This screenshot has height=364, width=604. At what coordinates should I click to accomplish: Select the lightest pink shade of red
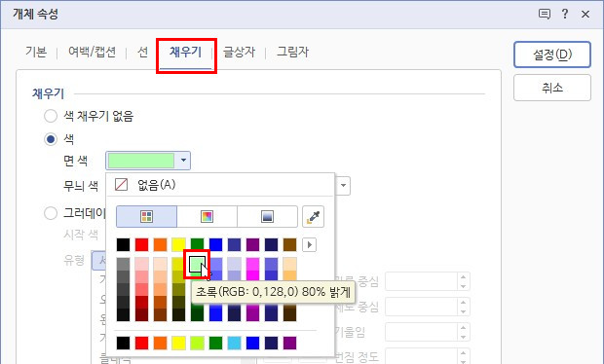[142, 264]
